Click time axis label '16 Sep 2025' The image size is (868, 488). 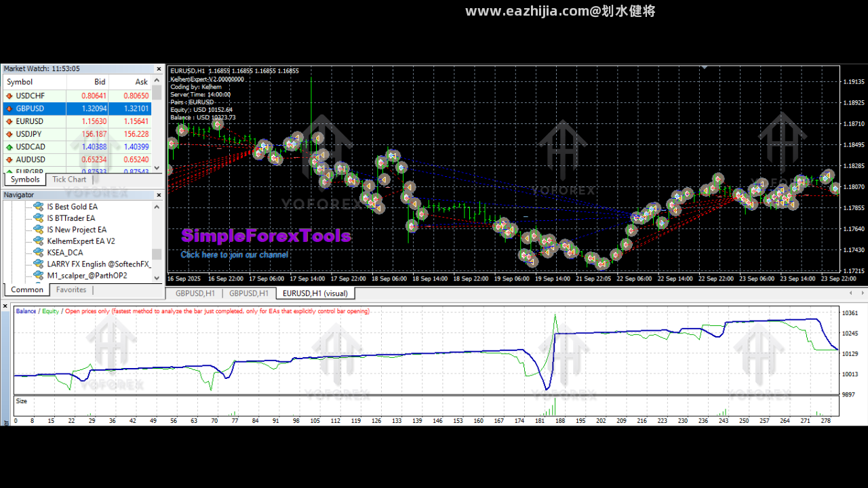coord(185,279)
